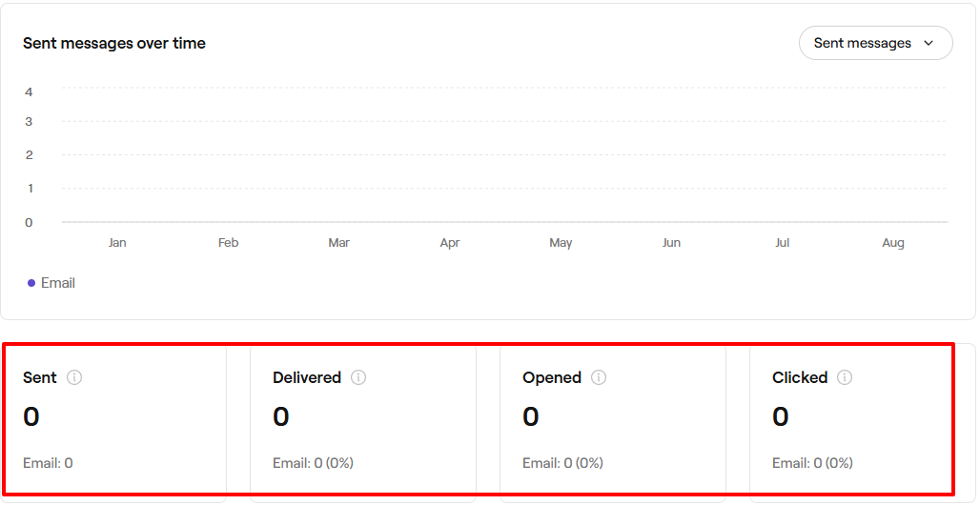Screen dimensions: 980x505
Task: Select the Aug label on the chart axis
Action: tap(892, 243)
